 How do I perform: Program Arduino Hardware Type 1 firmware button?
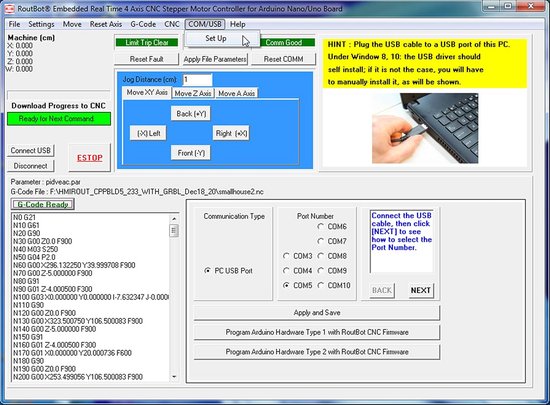pyautogui.click(x=317, y=332)
